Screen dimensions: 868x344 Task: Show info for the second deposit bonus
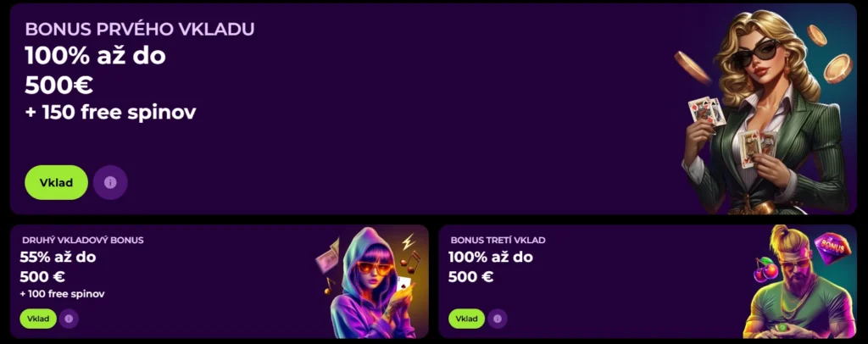click(69, 319)
